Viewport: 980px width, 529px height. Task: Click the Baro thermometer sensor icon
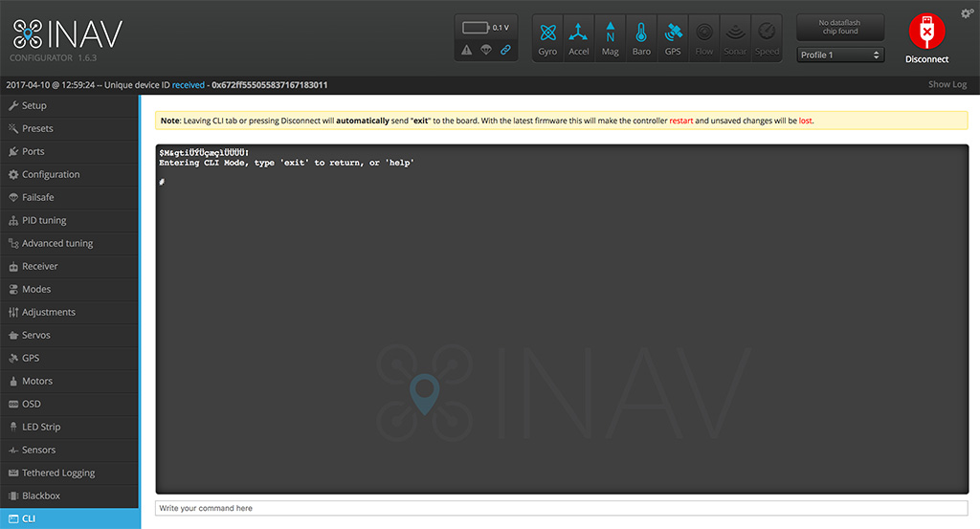click(x=641, y=37)
